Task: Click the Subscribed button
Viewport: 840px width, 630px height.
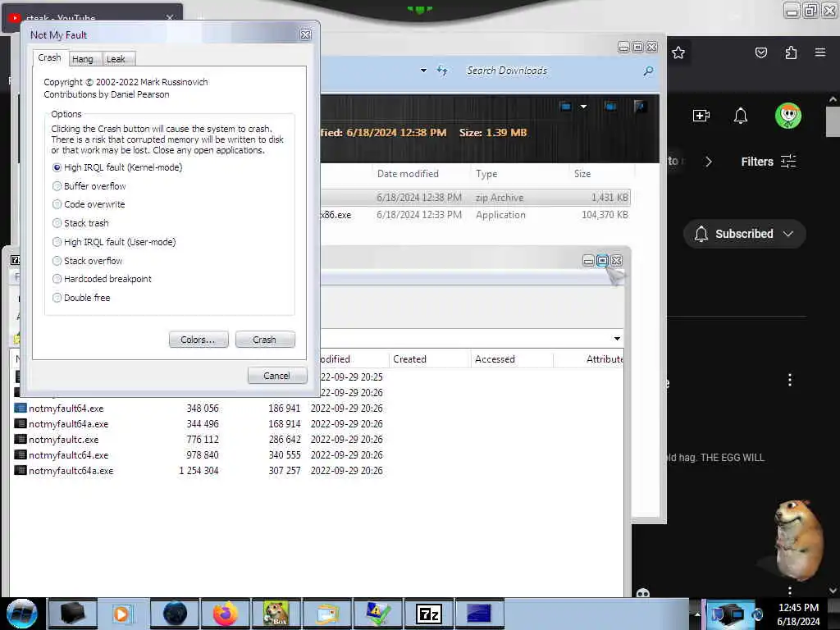Action: [744, 234]
